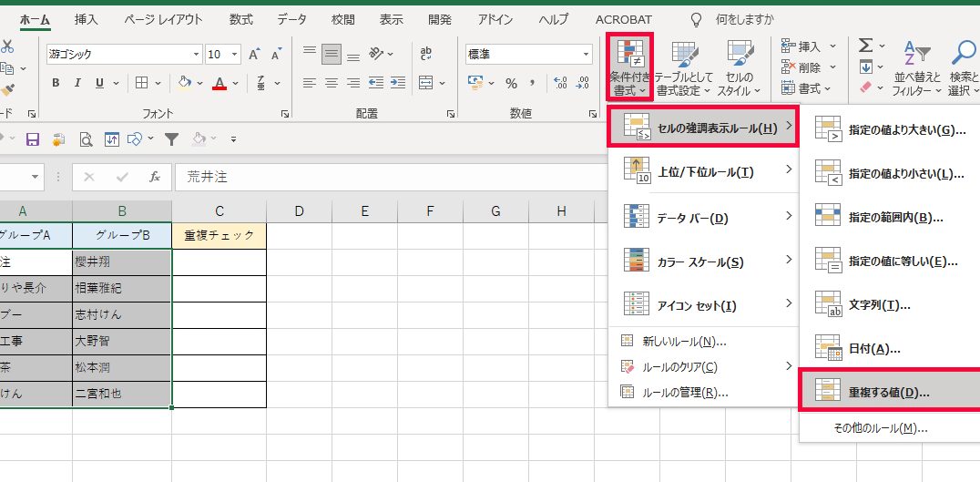Open セルのスタイル gallery
This screenshot has width=980, height=482.
point(739,67)
